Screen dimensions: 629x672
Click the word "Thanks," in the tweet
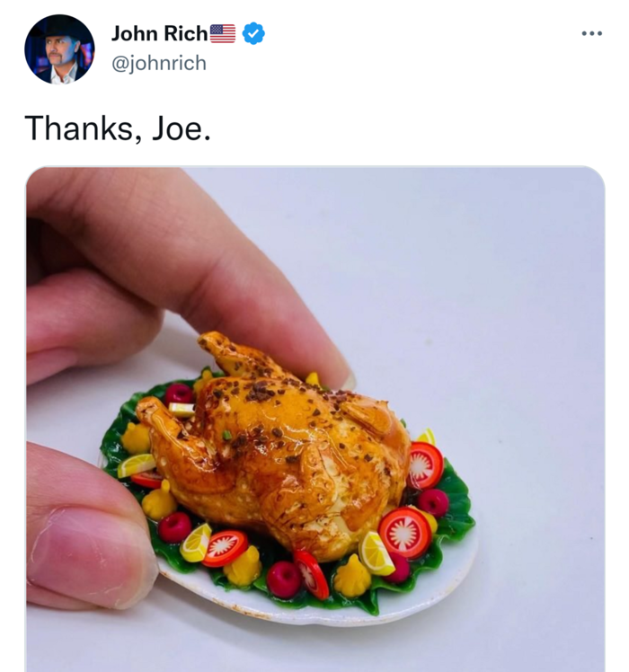84,128
